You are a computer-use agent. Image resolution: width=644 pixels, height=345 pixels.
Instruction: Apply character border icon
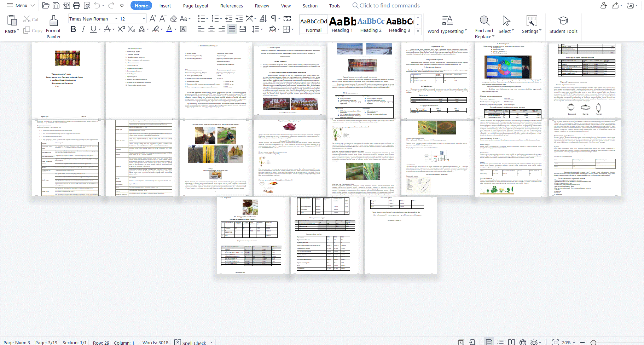pos(183,29)
